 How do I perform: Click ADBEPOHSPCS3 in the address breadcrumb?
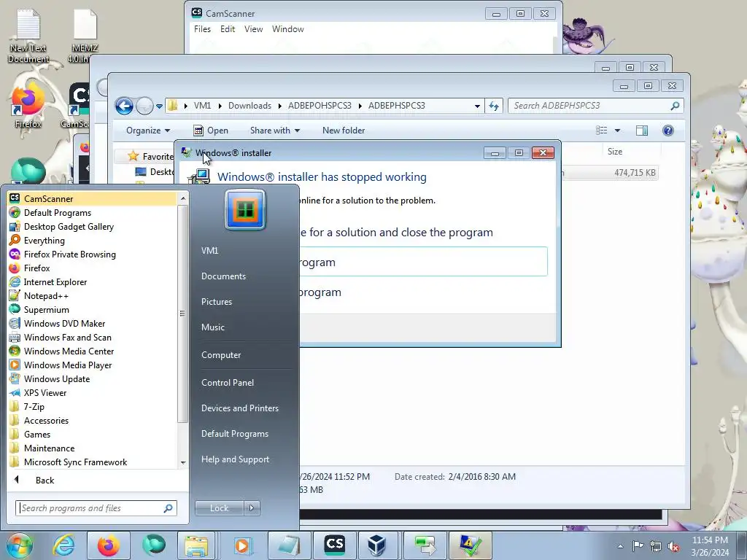tap(320, 106)
